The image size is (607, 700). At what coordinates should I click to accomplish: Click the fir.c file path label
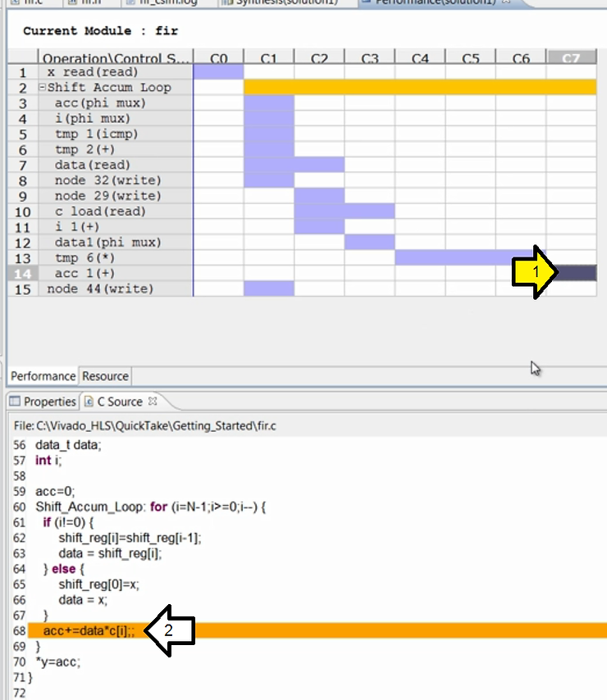tap(145, 425)
